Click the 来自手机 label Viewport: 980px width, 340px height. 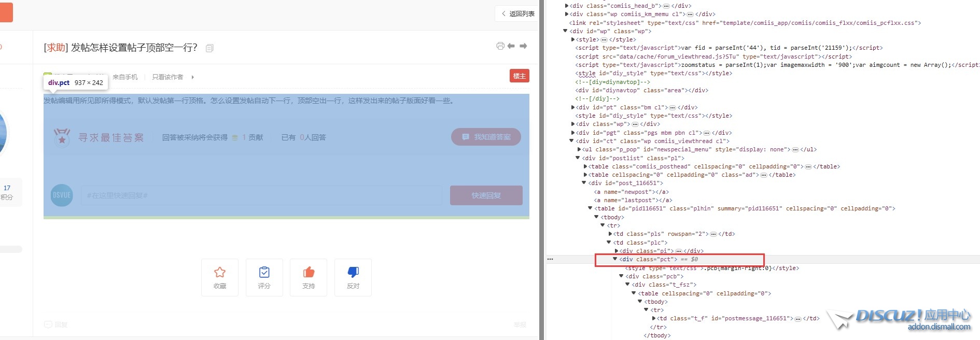point(125,77)
